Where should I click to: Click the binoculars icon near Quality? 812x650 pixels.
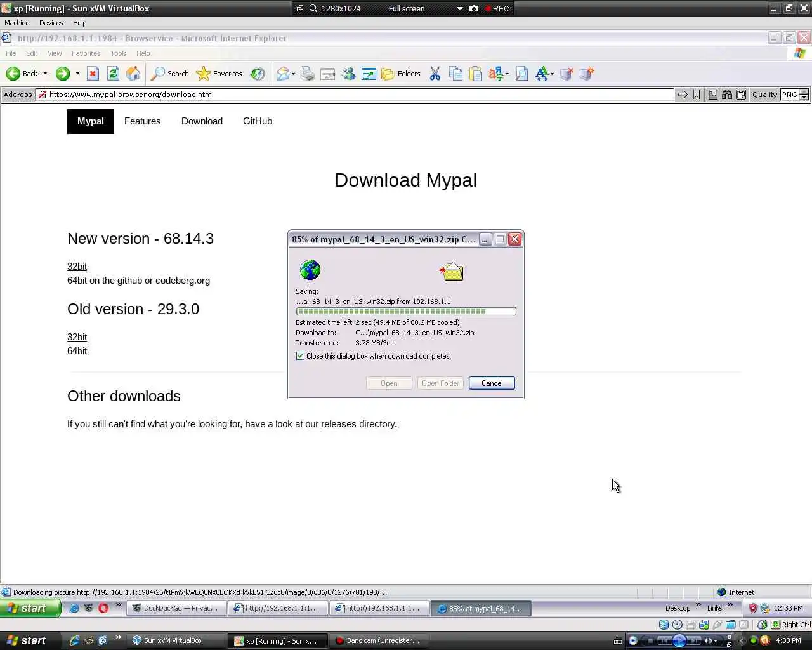[727, 95]
